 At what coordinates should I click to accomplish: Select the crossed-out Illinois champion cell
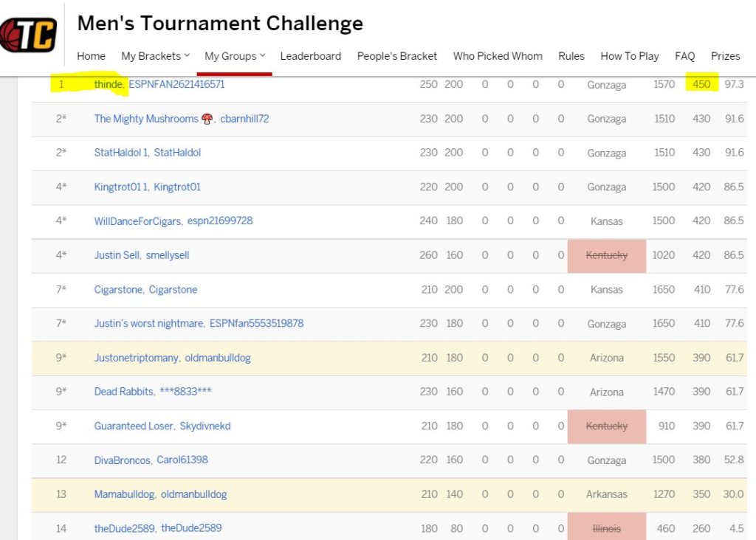pos(606,528)
